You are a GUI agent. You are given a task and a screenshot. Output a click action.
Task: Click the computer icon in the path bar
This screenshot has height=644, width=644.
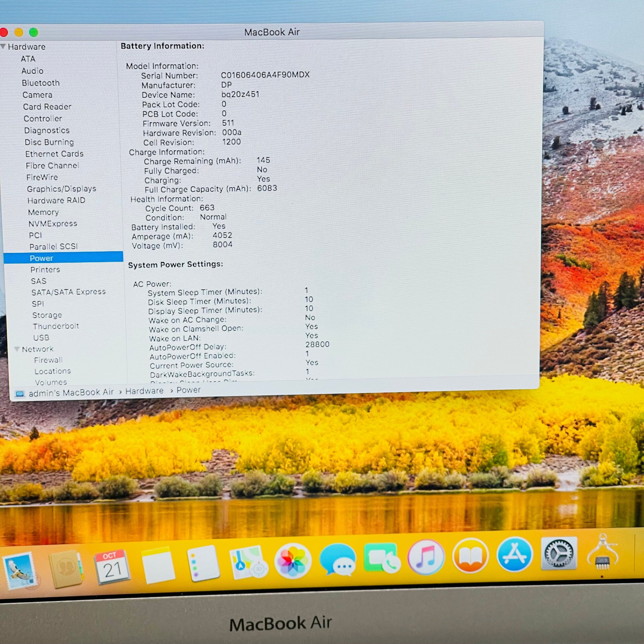(20, 394)
